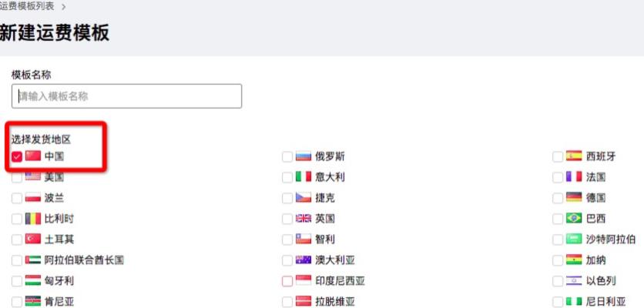
Task: Uncheck the 中国 checkbox
Action: pos(17,156)
